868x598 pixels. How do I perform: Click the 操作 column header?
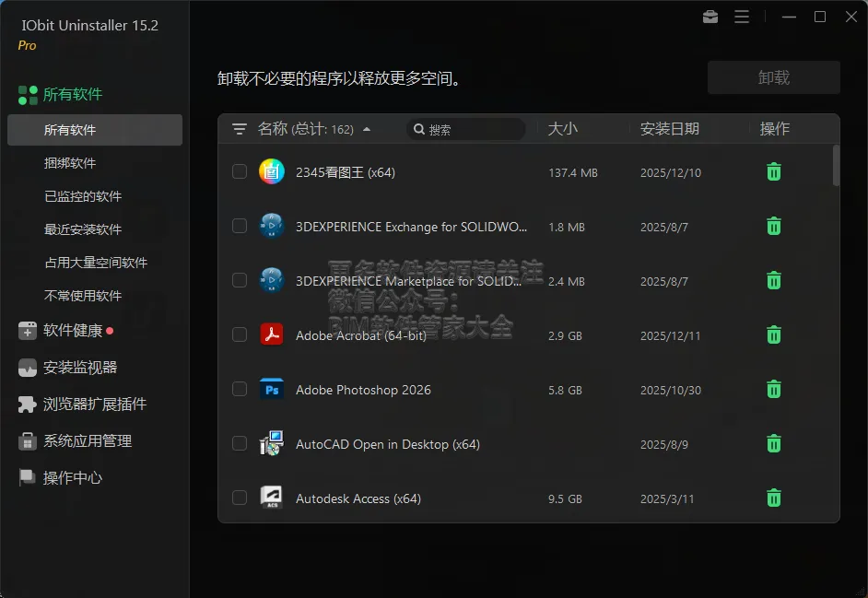tap(774, 129)
